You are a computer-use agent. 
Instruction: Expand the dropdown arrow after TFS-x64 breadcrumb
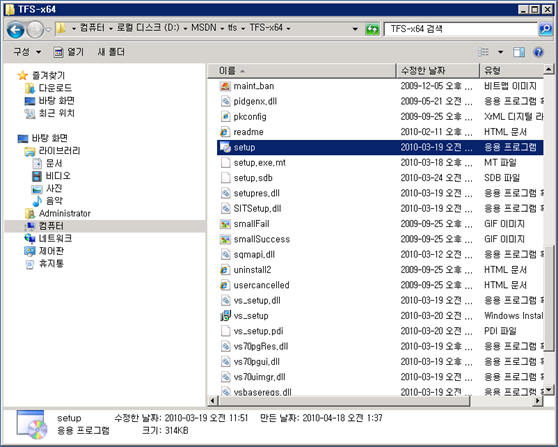pos(288,28)
